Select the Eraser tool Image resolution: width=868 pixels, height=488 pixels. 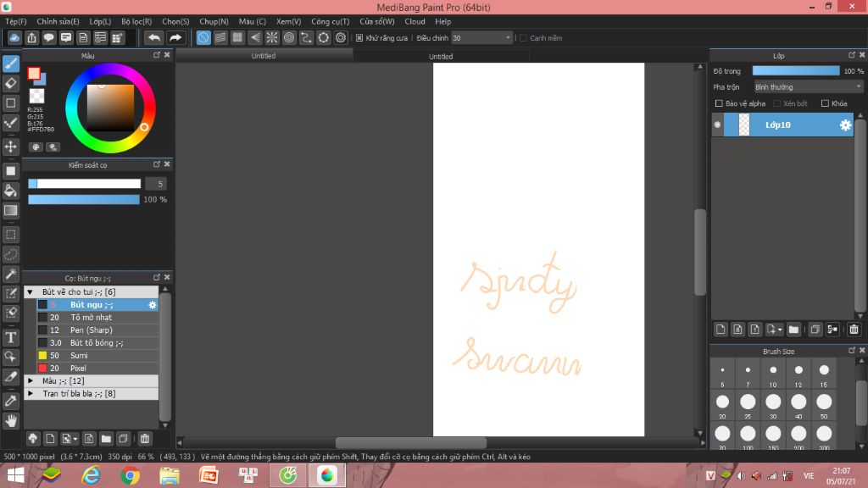(x=10, y=84)
